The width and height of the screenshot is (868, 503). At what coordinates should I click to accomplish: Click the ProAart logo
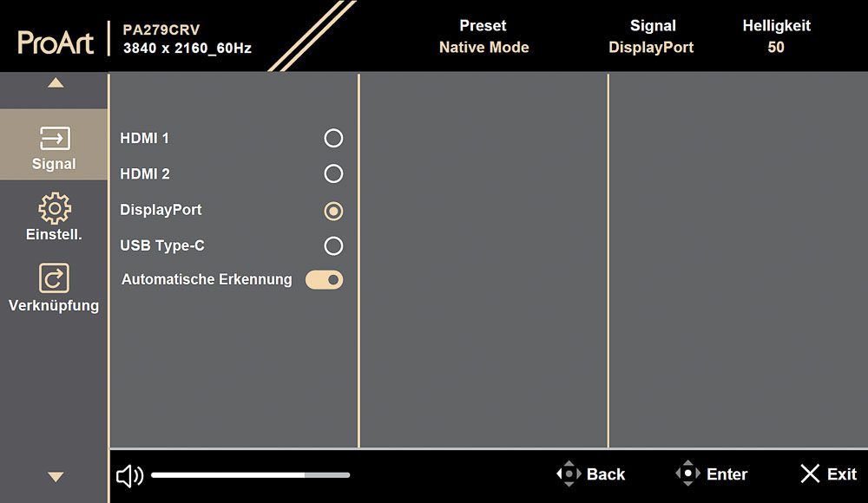[x=56, y=42]
